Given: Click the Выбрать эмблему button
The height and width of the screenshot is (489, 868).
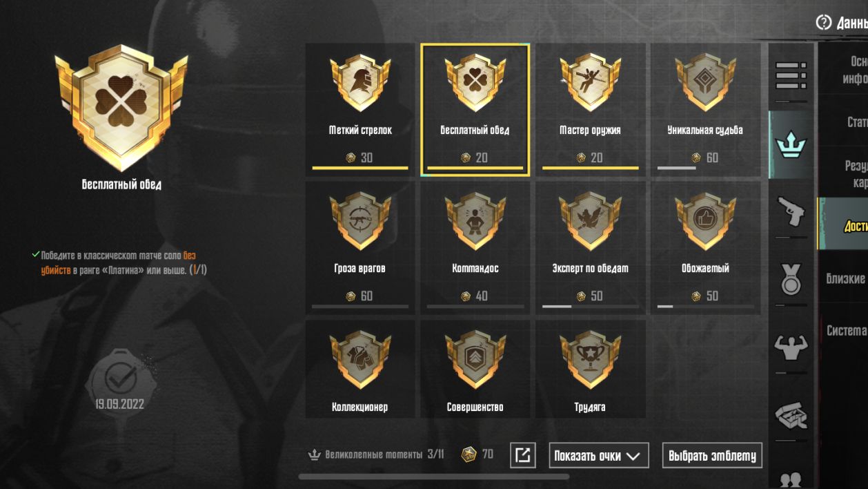Looking at the screenshot, I should (712, 456).
